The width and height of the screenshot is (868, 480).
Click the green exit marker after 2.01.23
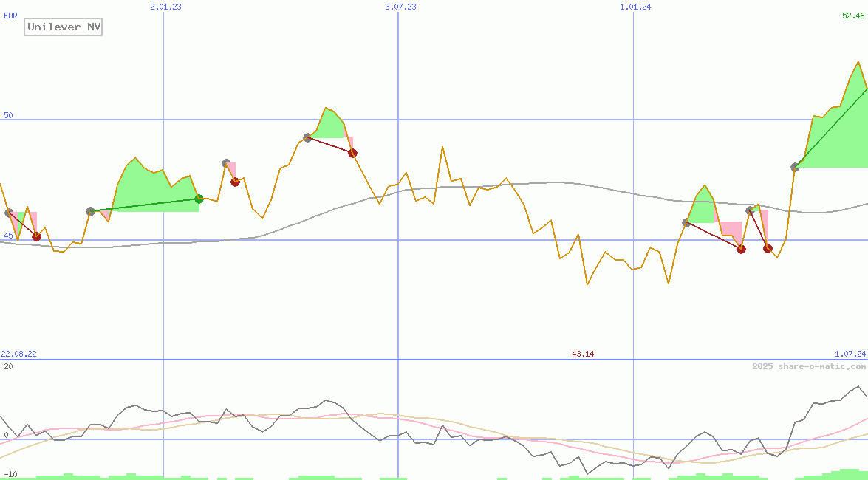199,199
